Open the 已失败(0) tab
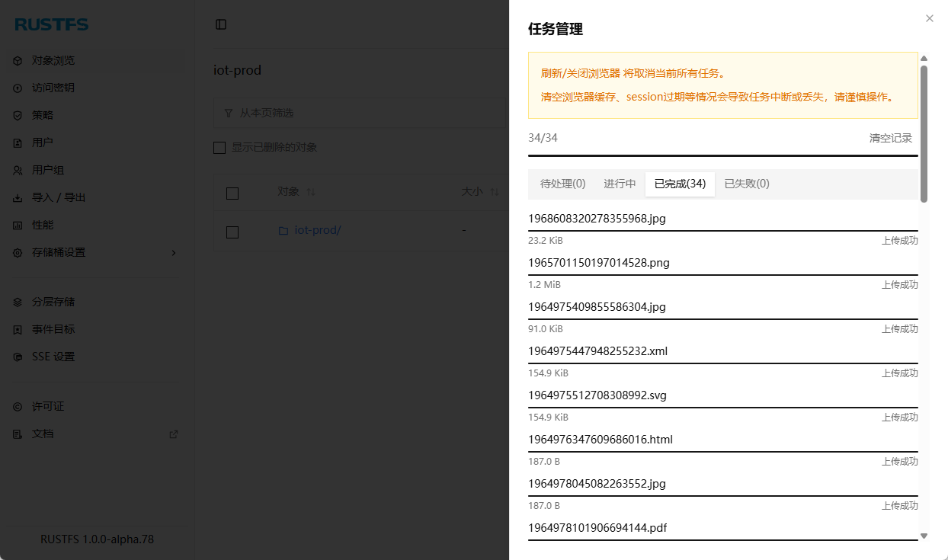The image size is (948, 560). (x=747, y=184)
